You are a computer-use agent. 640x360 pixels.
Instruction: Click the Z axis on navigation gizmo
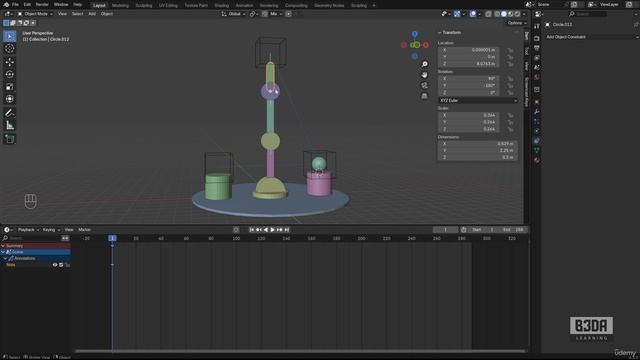click(415, 34)
